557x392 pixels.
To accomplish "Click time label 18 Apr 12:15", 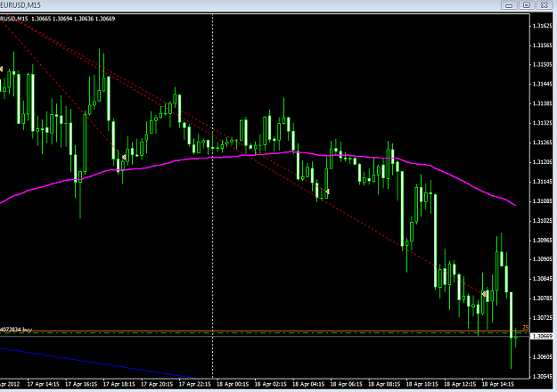I will pyautogui.click(x=460, y=384).
